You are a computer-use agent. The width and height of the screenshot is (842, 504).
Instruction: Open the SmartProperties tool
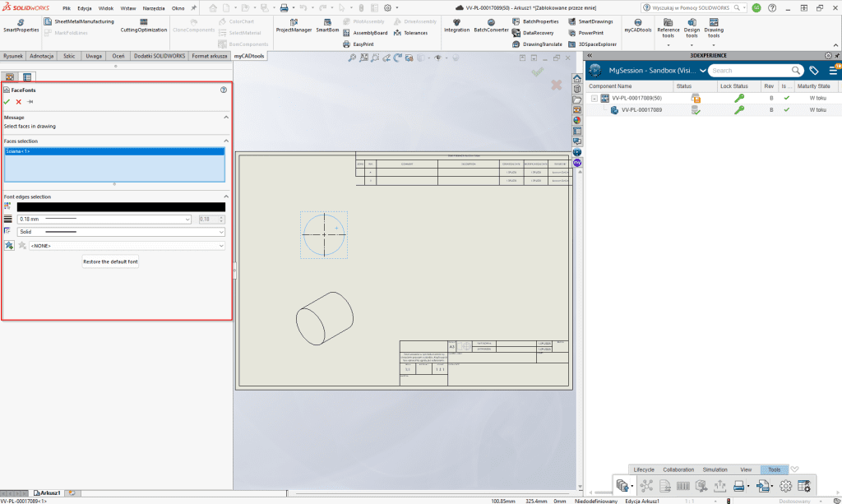point(21,25)
